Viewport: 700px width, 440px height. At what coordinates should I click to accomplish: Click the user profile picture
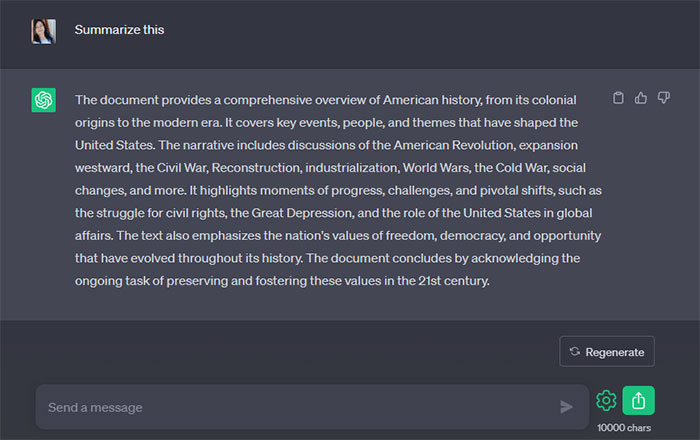(43, 30)
